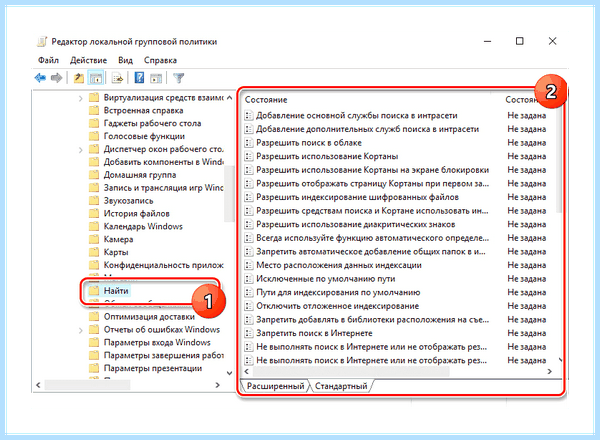Click the Filter funnel toolbar icon

click(178, 78)
